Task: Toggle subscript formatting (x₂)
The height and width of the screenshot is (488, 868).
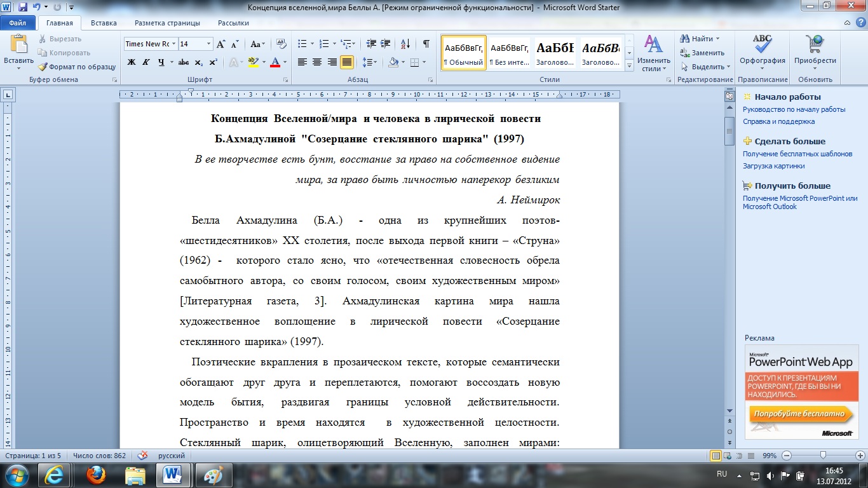Action: [199, 62]
